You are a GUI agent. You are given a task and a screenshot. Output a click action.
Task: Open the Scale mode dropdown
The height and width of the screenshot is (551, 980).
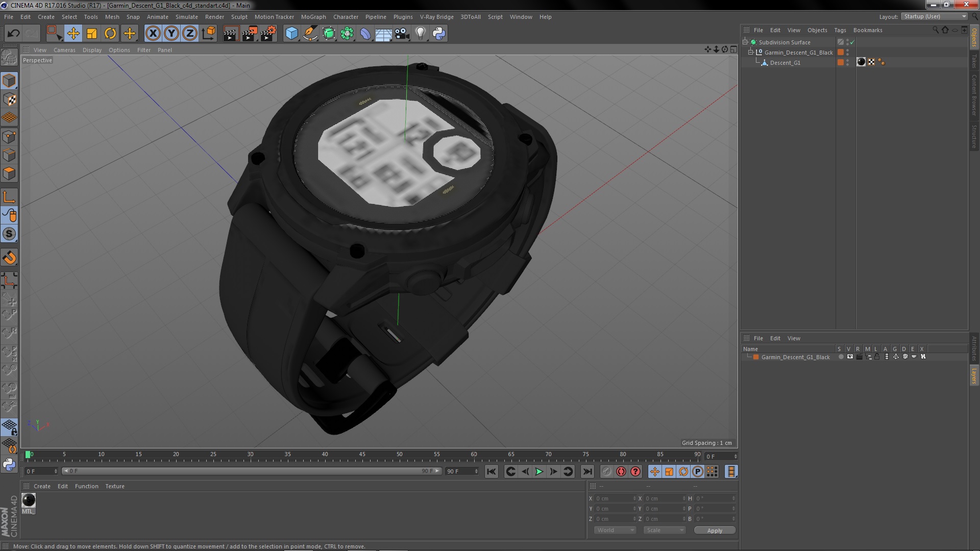665,530
